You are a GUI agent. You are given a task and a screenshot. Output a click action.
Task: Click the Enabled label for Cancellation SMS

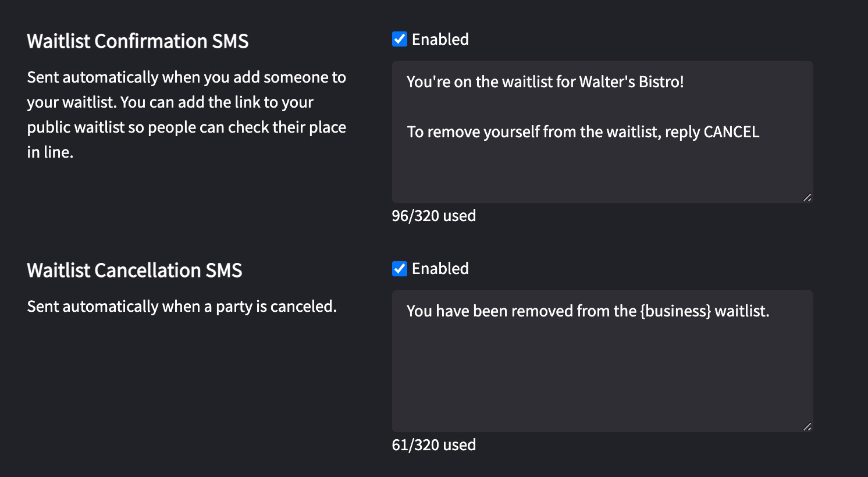(x=440, y=269)
